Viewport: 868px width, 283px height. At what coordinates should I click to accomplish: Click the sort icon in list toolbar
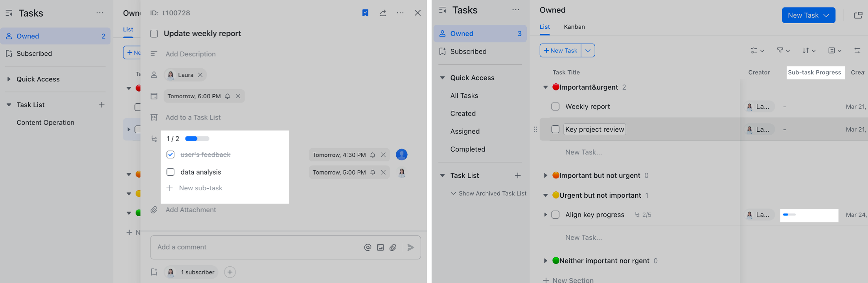809,50
